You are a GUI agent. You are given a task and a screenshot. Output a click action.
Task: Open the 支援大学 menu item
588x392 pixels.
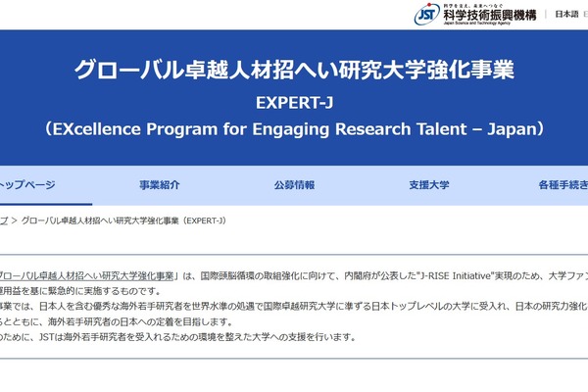point(429,185)
